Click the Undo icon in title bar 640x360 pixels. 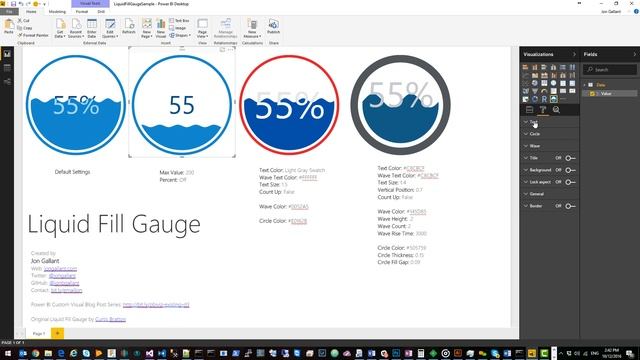[x=21, y=4]
